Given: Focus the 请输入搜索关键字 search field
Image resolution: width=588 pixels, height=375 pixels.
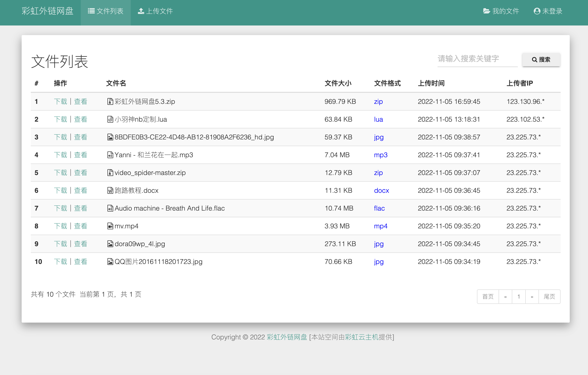Looking at the screenshot, I should (477, 59).
